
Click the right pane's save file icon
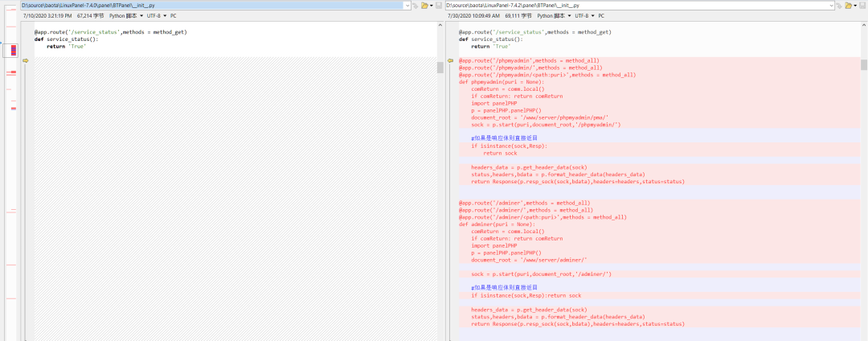point(863,6)
